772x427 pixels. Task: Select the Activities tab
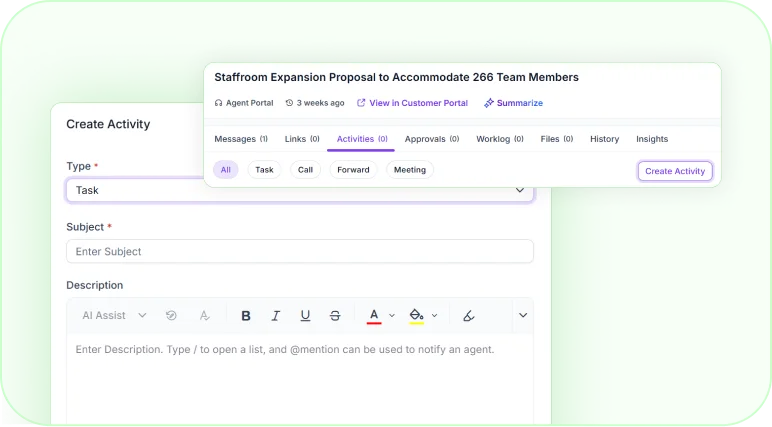coord(362,139)
